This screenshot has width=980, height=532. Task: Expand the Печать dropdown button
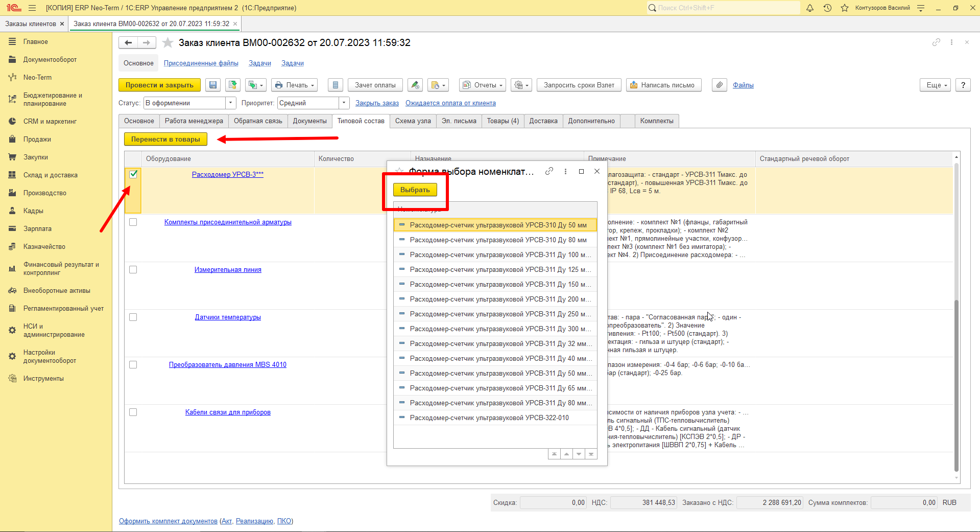294,85
